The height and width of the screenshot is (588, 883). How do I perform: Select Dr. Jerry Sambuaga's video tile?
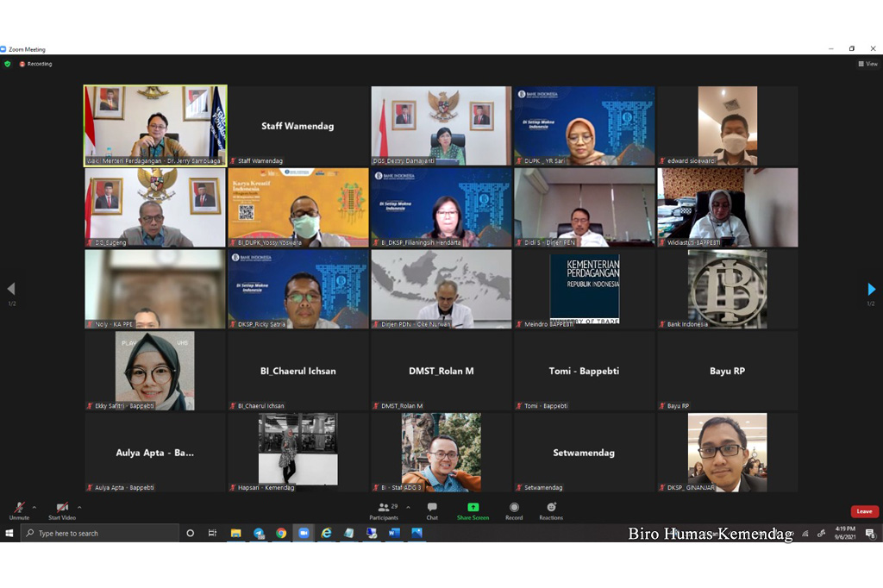(155, 126)
